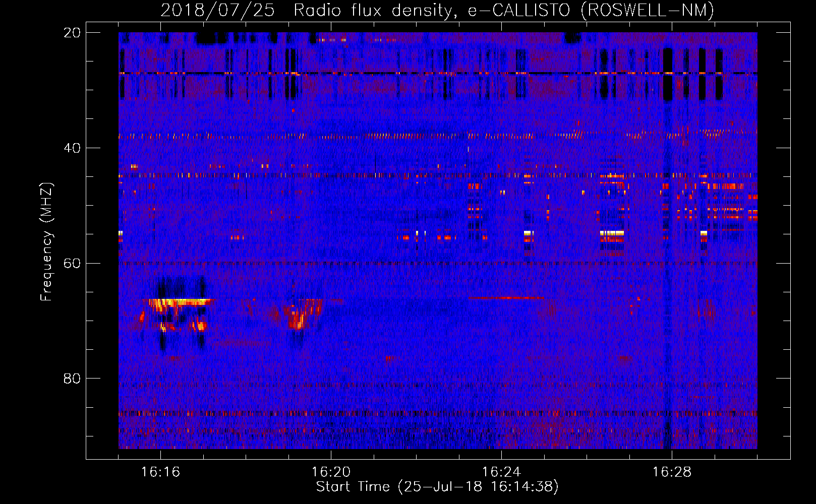Click the 'Frequency (MHZ)' axis label
Screen dimensions: 816x504
coord(46,242)
